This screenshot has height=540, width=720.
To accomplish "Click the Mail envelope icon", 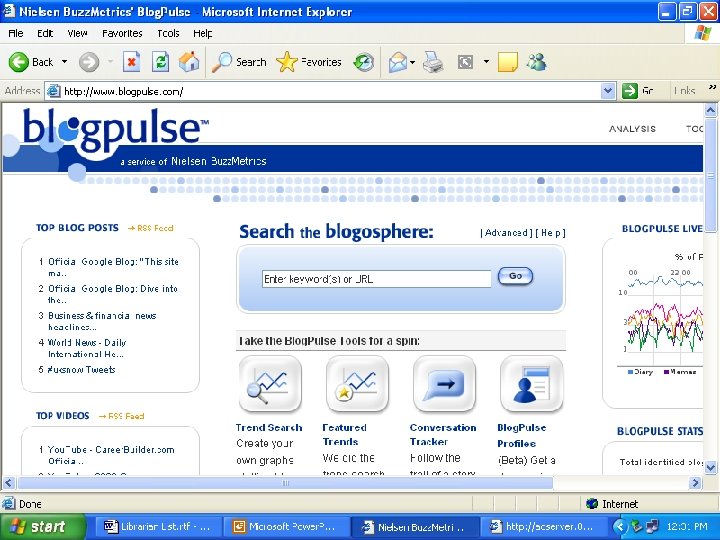I will pyautogui.click(x=397, y=62).
